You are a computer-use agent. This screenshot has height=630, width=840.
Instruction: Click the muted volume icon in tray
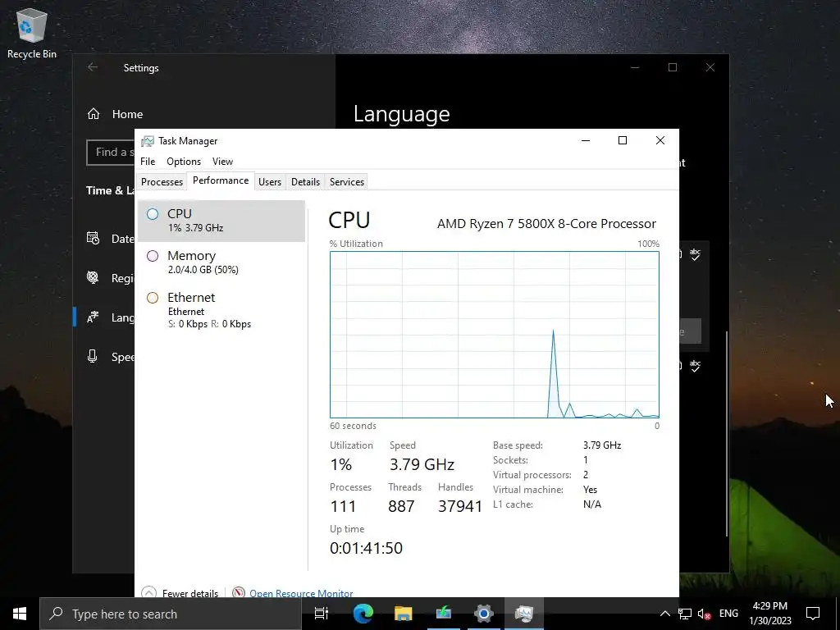pos(705,614)
